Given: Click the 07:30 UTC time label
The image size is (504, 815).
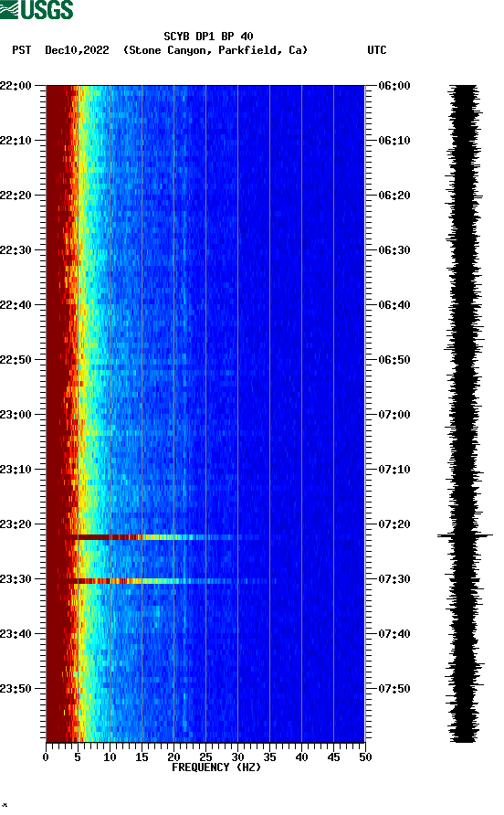Looking at the screenshot, I should [x=394, y=579].
